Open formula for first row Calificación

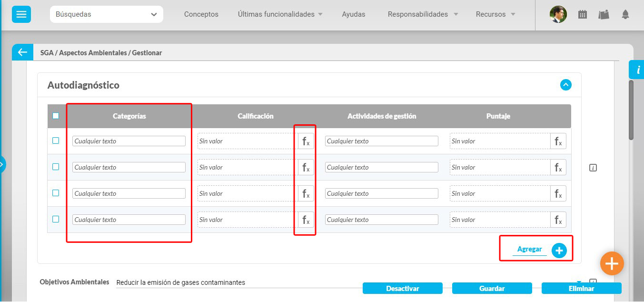coord(306,141)
